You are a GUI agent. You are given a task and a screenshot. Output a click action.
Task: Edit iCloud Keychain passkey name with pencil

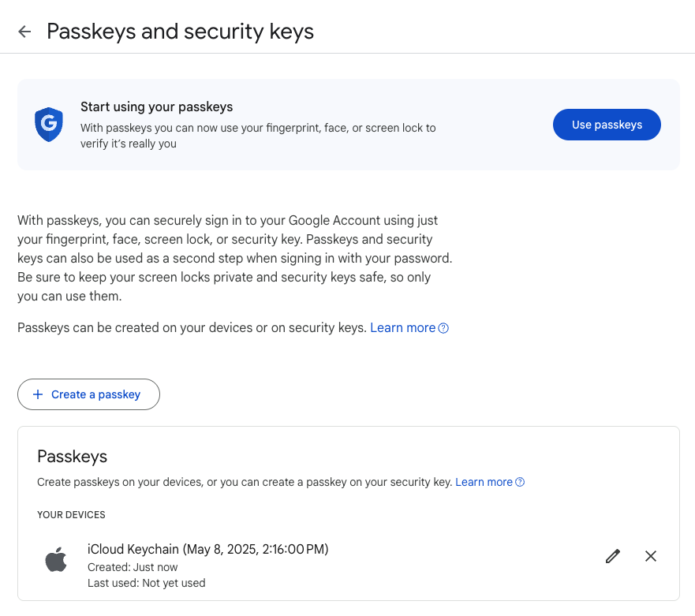tap(612, 556)
